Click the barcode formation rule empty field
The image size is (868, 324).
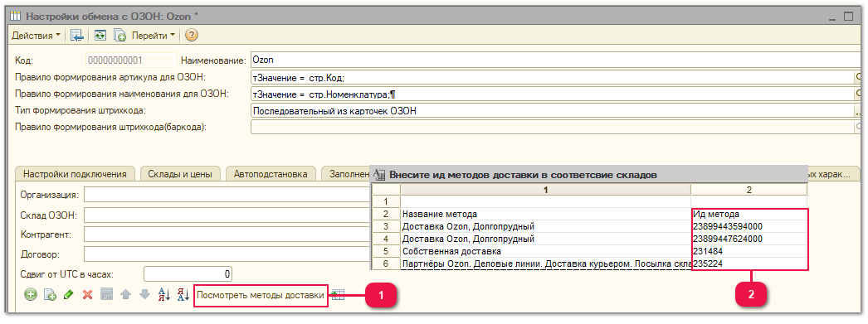552,127
